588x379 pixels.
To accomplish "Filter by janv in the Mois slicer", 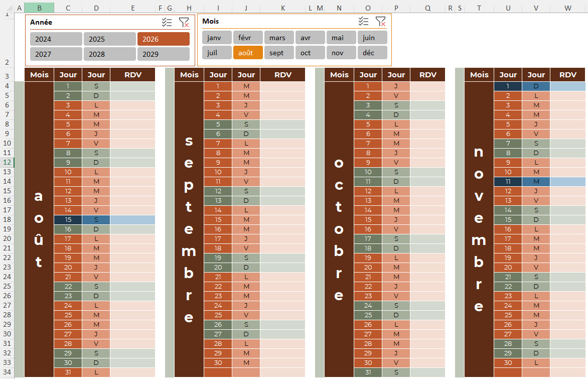I will [x=217, y=38].
